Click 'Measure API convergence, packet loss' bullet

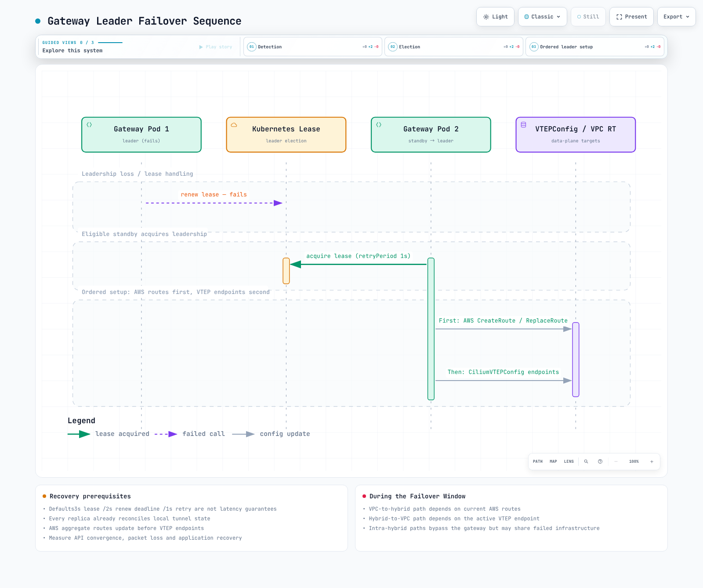click(145, 538)
